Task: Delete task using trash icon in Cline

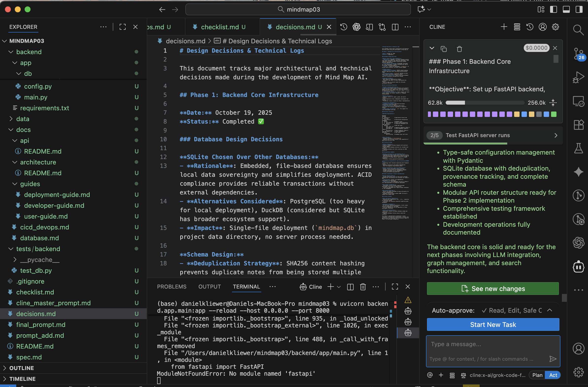Action: pyautogui.click(x=459, y=49)
